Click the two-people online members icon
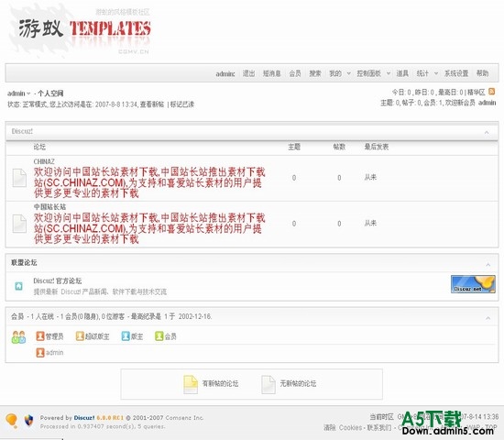This screenshot has height=440, width=504. point(18,336)
